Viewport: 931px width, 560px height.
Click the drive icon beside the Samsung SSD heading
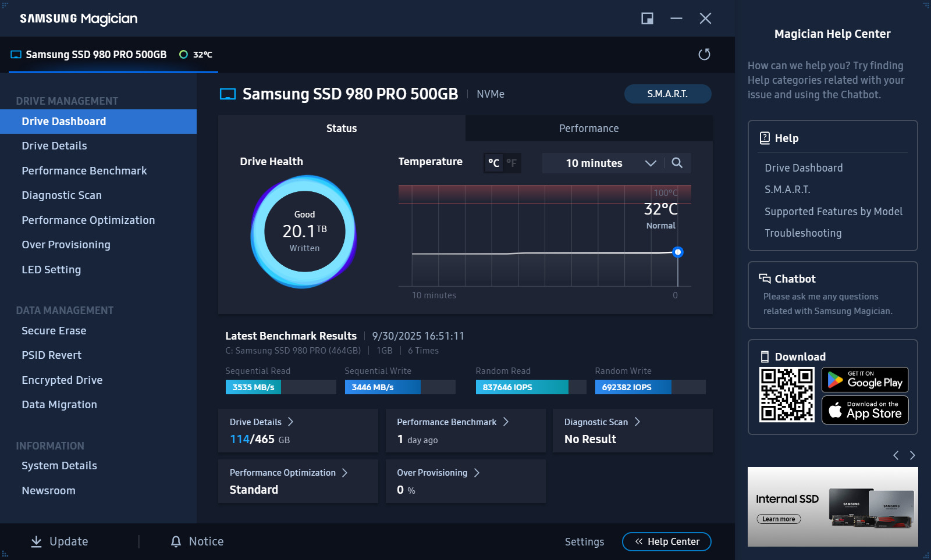point(228,94)
